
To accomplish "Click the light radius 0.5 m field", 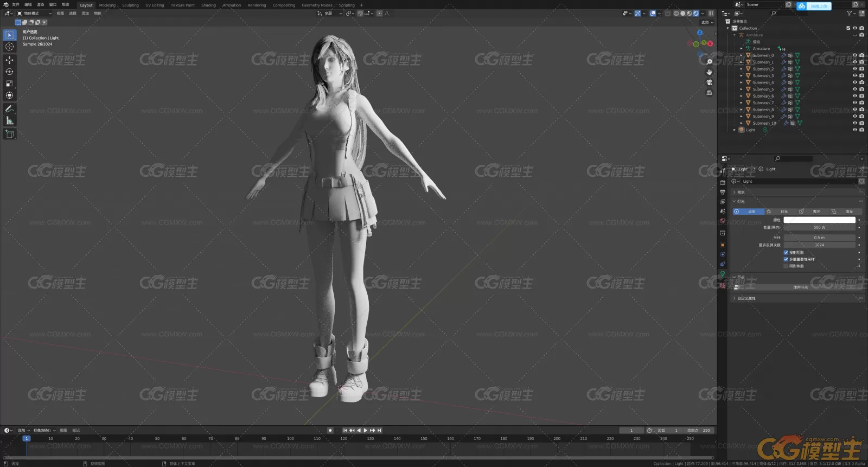I will point(819,238).
